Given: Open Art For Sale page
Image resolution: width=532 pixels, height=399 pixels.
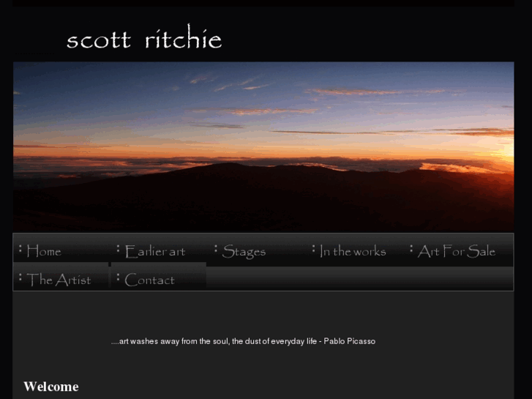Looking at the screenshot, I should (457, 250).
